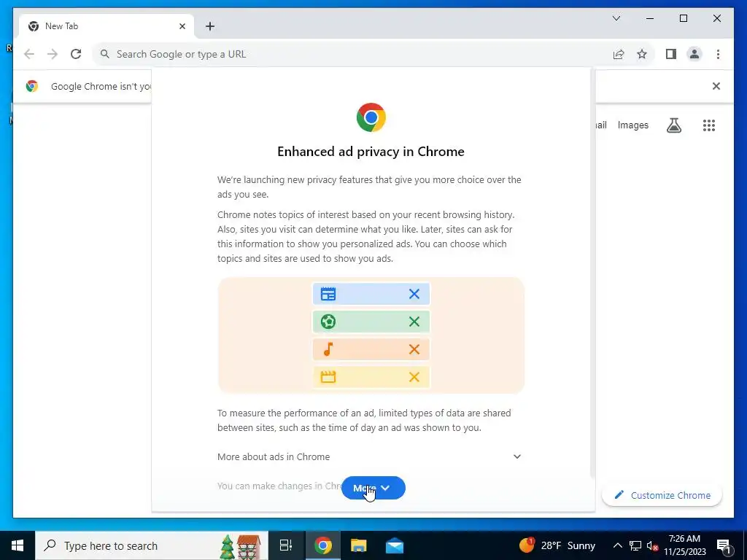Click the yellow movies topic X
This screenshot has width=747, height=560.
414,377
